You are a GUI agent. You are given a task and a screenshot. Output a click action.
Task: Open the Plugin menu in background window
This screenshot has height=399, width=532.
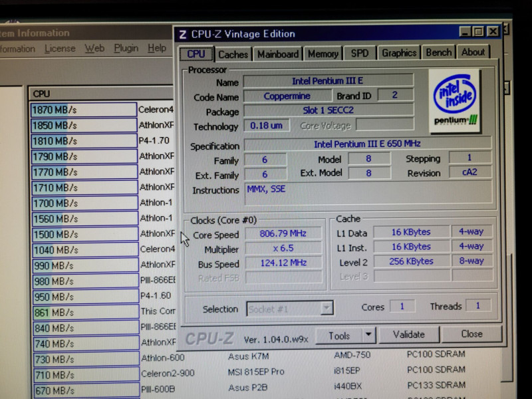point(126,48)
